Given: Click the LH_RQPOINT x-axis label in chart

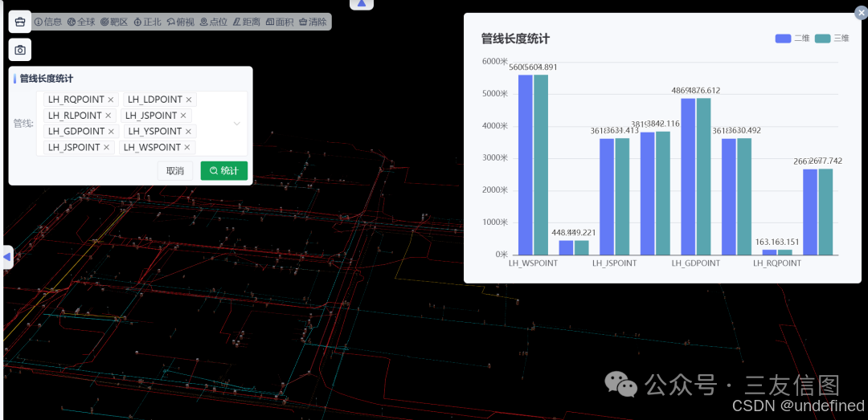Looking at the screenshot, I should pyautogui.click(x=777, y=263).
